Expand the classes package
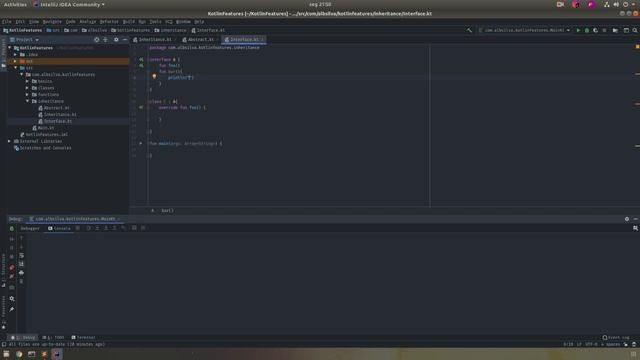Viewport: 640px width, 360px height. pos(28,88)
